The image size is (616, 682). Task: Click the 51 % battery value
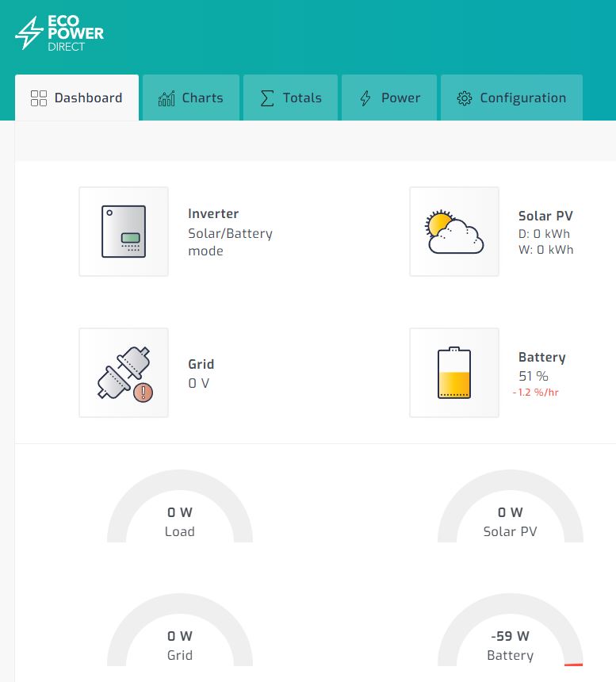click(534, 376)
